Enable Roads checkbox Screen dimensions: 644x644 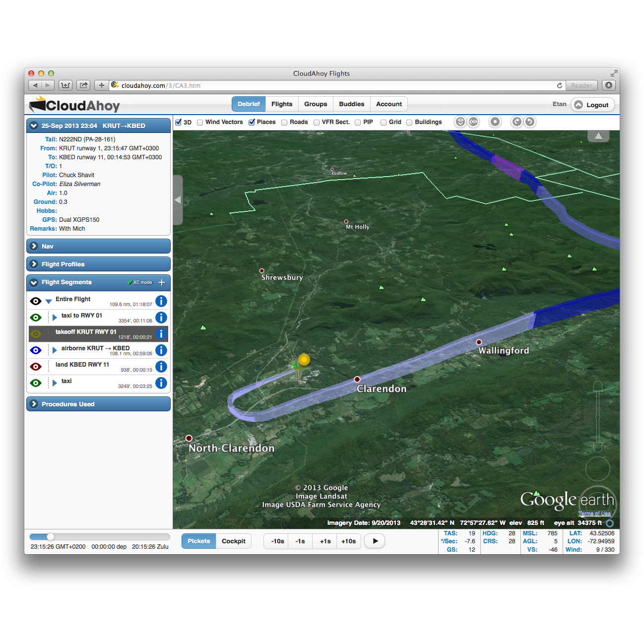(x=284, y=122)
